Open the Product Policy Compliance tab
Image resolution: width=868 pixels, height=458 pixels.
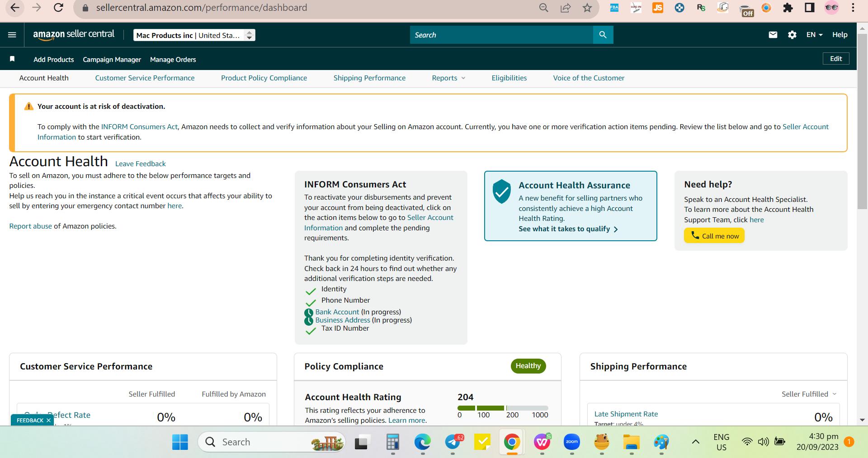pyautogui.click(x=264, y=78)
